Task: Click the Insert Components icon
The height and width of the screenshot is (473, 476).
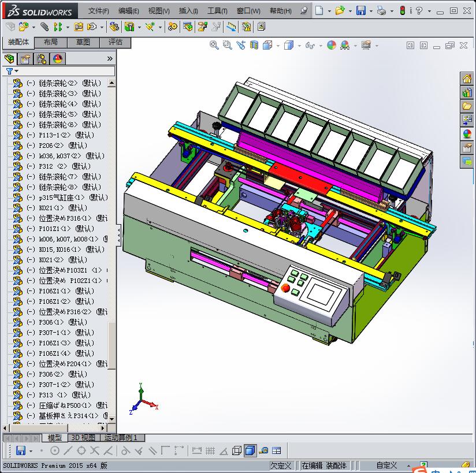Action: tap(23, 27)
